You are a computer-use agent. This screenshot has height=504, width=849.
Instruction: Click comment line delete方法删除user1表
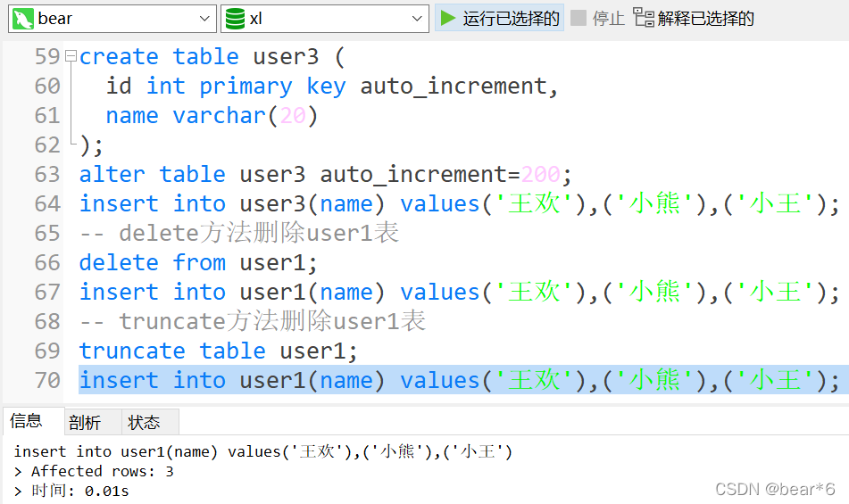(238, 233)
